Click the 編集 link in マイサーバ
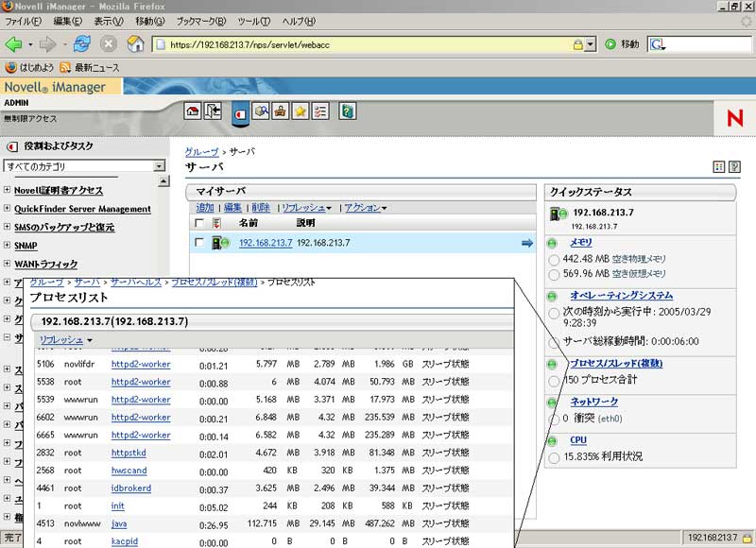Screen dimensions: 756x548 (x=232, y=208)
